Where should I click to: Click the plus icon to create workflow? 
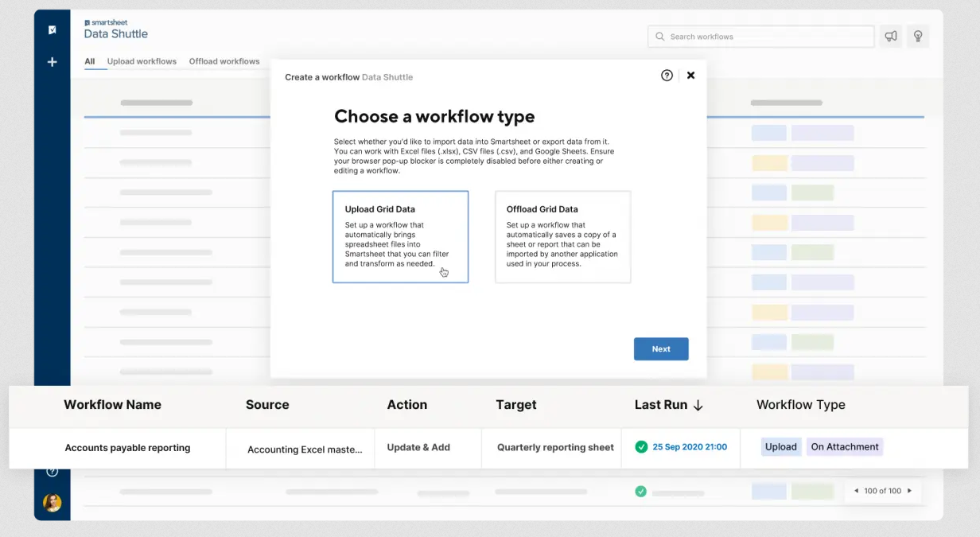click(x=52, y=61)
